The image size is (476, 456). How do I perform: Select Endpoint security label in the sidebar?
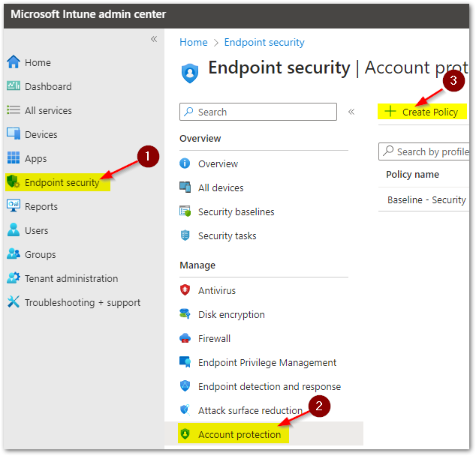[62, 182]
